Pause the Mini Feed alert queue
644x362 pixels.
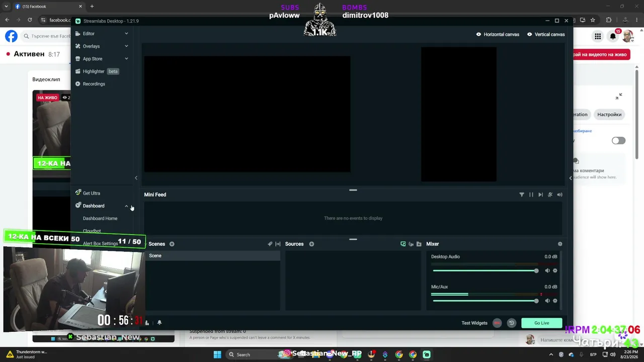pyautogui.click(x=531, y=195)
